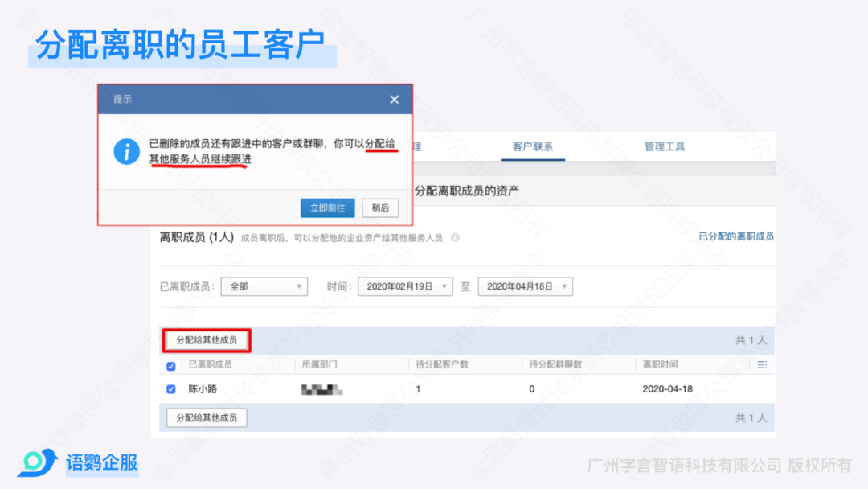Open the column settings icon in the table header
Screen dimensions: 868x489
pyautogui.click(x=762, y=365)
